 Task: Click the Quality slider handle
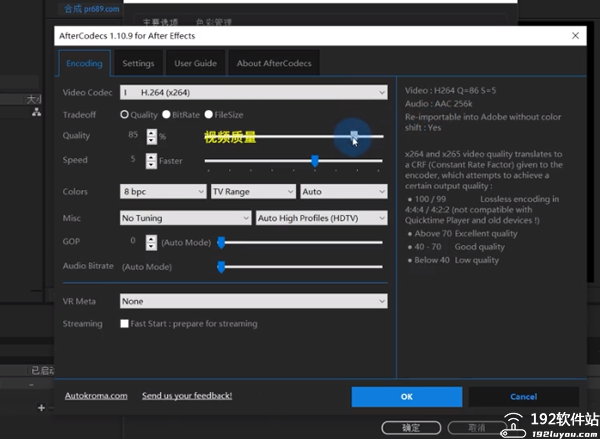pyautogui.click(x=354, y=135)
